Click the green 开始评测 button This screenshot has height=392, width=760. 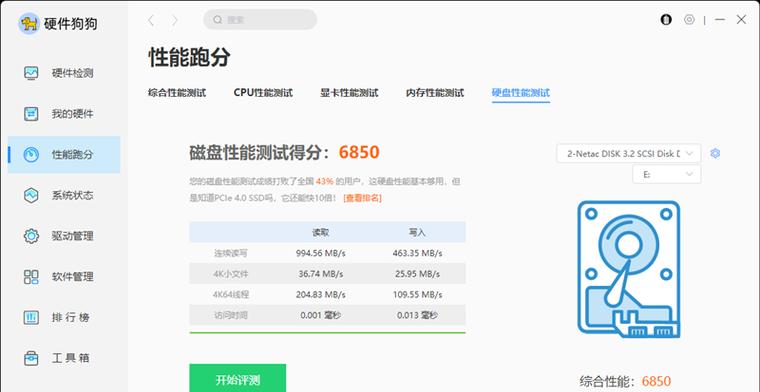pyautogui.click(x=238, y=378)
